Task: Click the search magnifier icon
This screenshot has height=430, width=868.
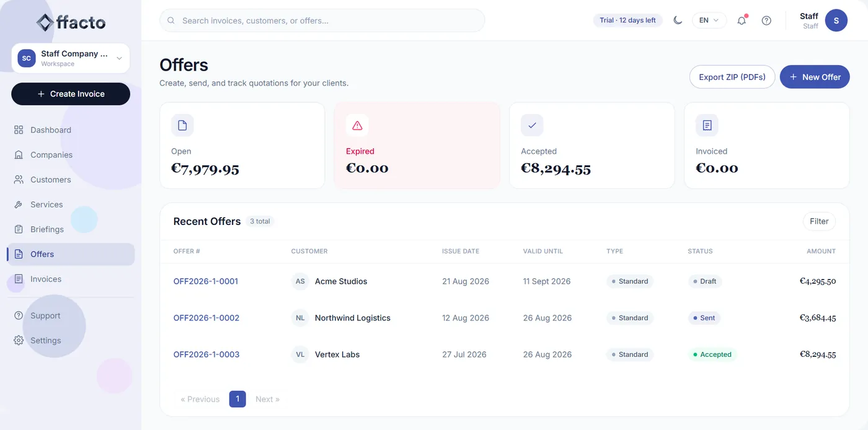Action: [171, 20]
